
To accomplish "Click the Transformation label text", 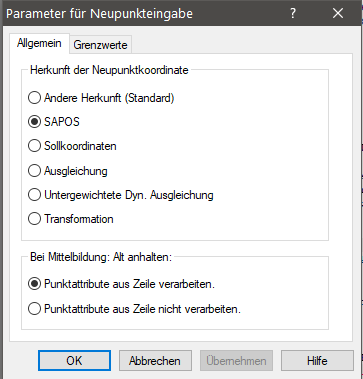I will pyautogui.click(x=79, y=219).
